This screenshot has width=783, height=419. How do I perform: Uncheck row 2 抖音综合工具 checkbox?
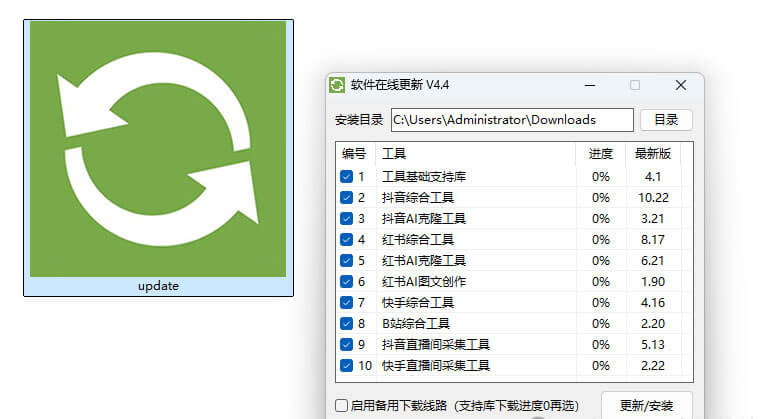point(347,198)
